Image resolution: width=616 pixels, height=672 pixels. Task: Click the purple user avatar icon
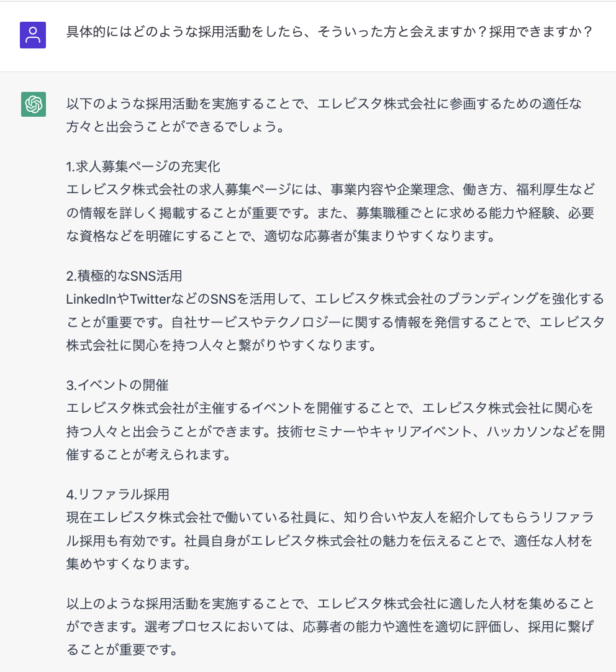32,35
